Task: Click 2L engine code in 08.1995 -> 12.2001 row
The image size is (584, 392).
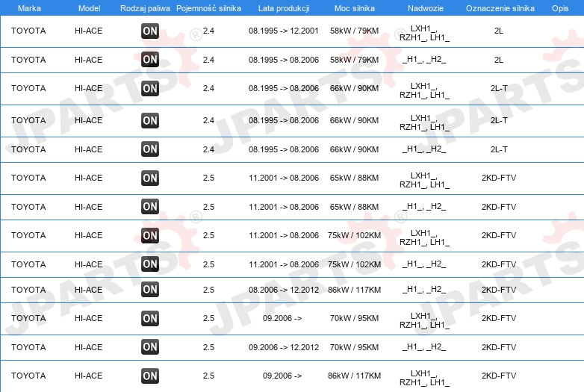Action: pyautogui.click(x=499, y=31)
